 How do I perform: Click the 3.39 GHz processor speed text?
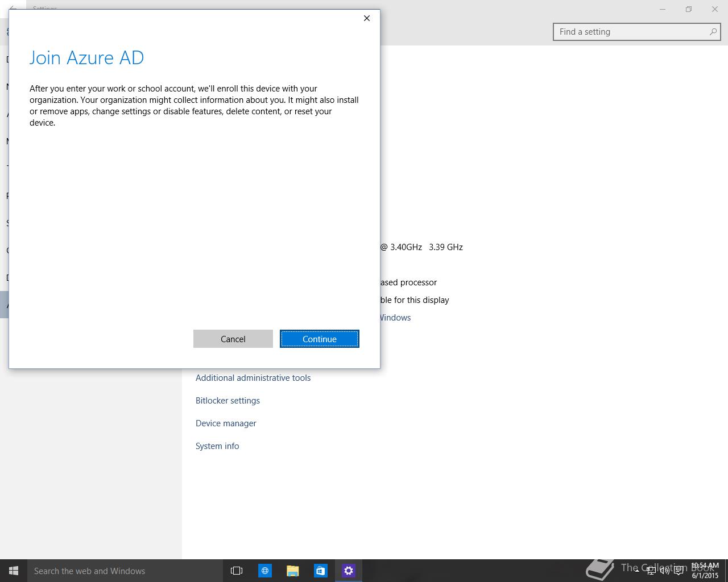[x=446, y=247]
